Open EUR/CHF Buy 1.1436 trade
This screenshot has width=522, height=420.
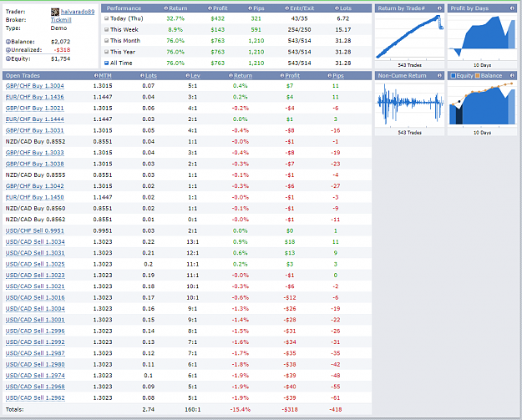tap(34, 97)
